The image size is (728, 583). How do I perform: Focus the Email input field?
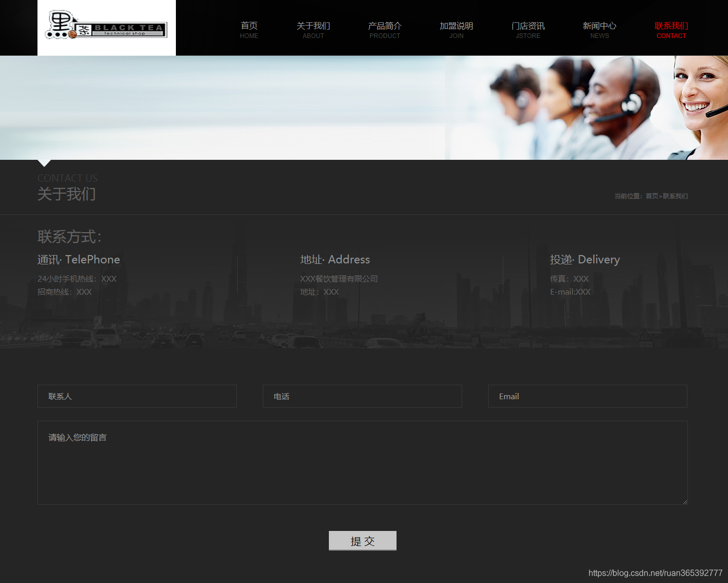587,396
